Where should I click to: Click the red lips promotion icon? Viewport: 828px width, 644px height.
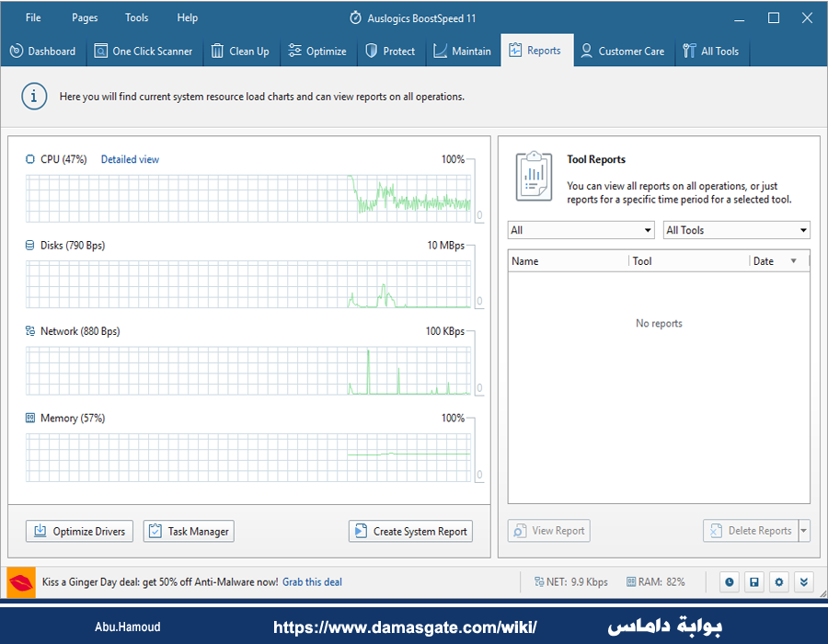pos(21,582)
